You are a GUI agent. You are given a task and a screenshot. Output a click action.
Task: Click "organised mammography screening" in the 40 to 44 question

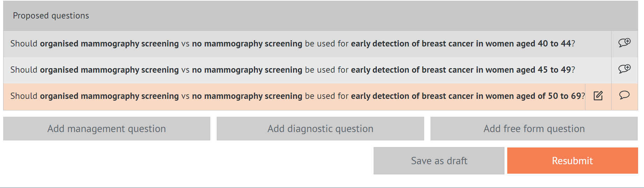click(x=109, y=44)
